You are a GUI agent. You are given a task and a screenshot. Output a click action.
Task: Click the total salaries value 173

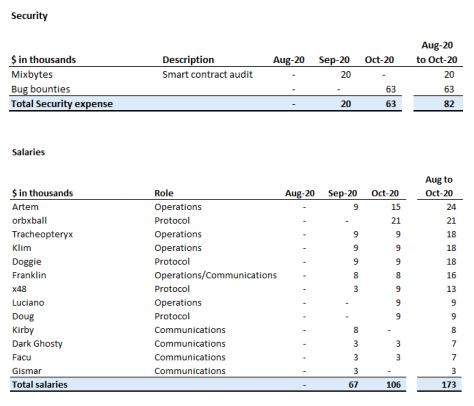point(449,385)
